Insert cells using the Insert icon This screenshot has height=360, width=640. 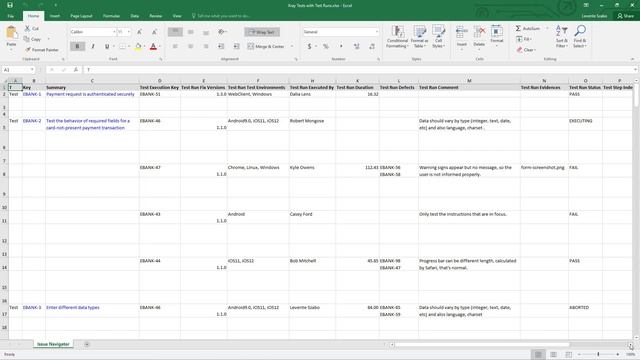pos(462,32)
